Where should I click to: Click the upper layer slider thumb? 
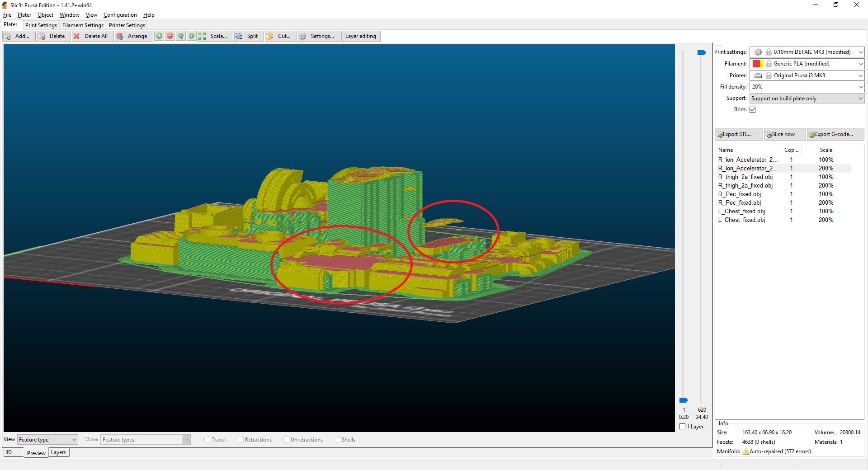point(702,53)
